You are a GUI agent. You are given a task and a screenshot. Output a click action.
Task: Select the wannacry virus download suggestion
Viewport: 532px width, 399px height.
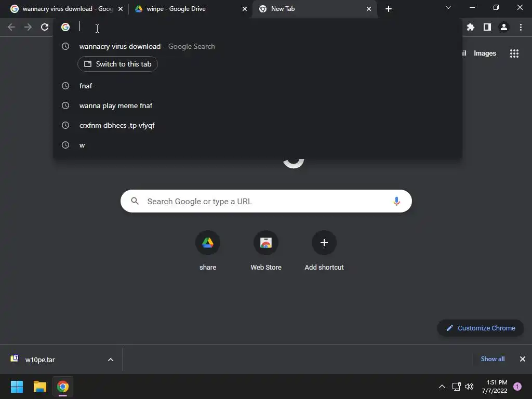[x=258, y=46]
